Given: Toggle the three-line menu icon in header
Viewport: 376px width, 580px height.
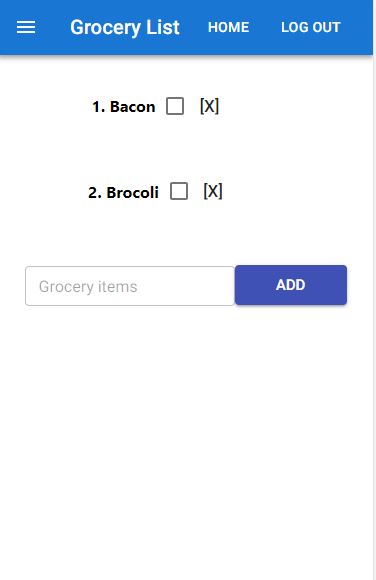Looking at the screenshot, I should (26, 27).
